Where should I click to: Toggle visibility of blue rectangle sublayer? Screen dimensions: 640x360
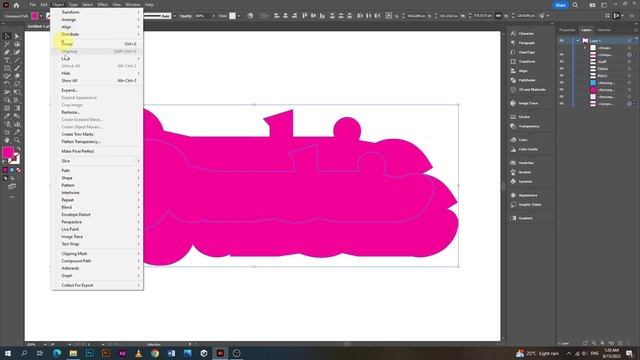click(x=562, y=83)
